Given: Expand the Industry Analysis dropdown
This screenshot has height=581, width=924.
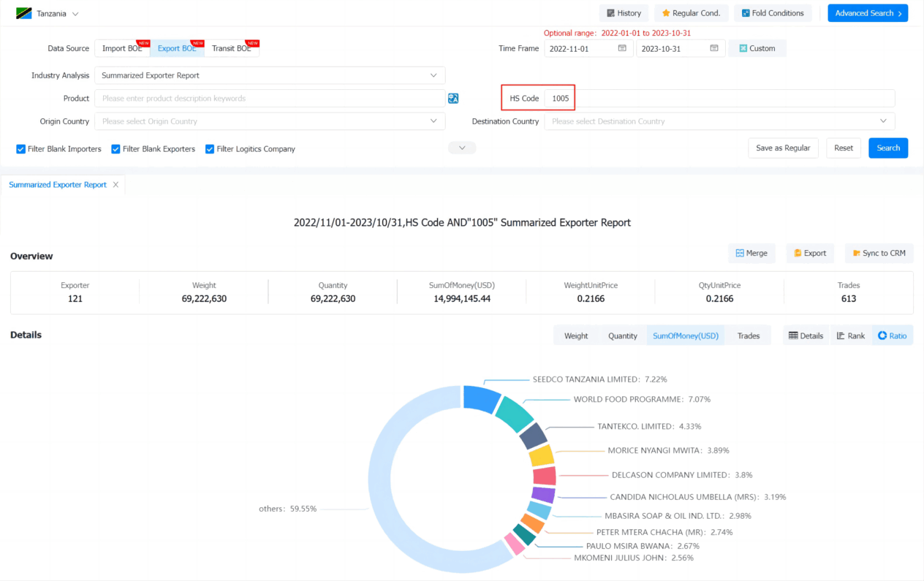Looking at the screenshot, I should pos(270,75).
